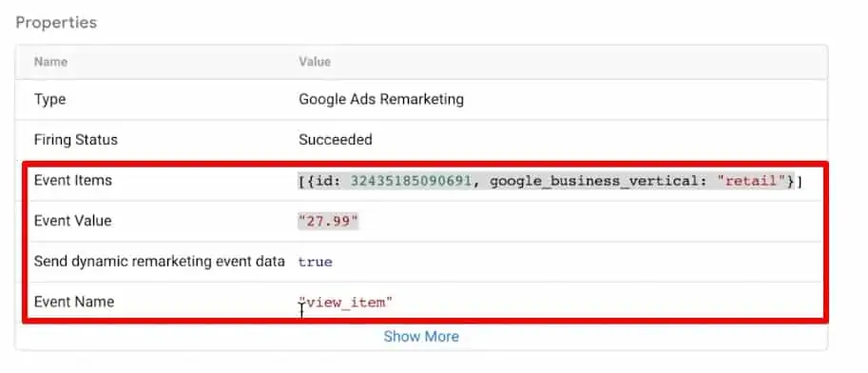The image size is (868, 373).
Task: Click the Google Ads Remarketing type value
Action: tap(381, 99)
